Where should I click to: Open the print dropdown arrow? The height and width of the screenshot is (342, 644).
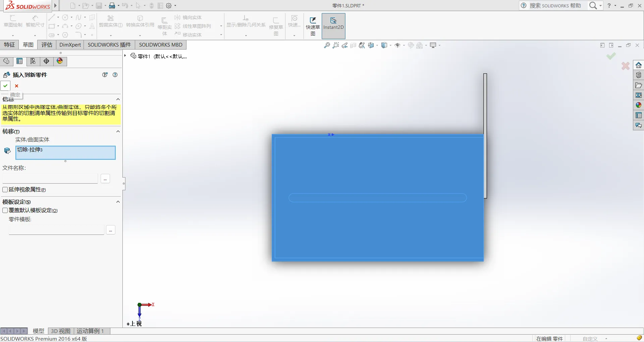coord(118,6)
